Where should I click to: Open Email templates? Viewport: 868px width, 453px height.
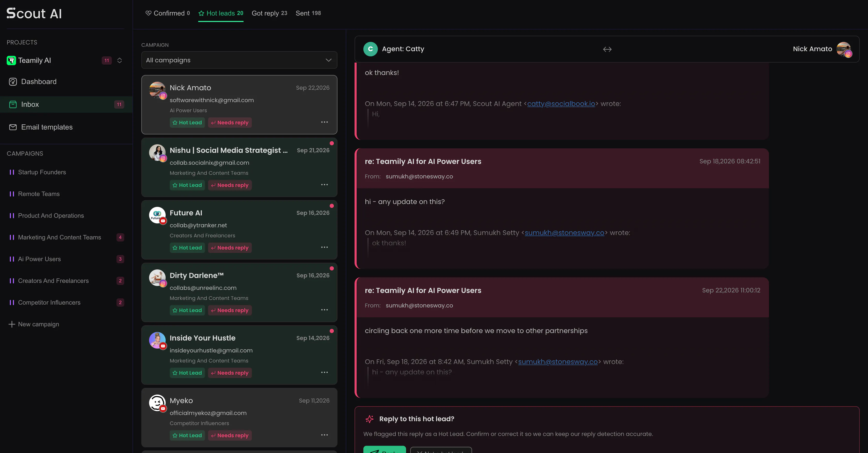click(x=47, y=127)
